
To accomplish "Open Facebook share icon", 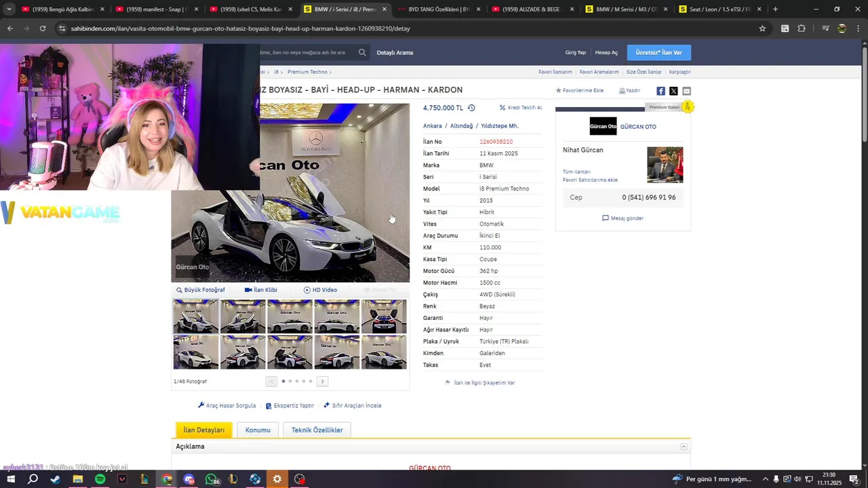I will click(660, 91).
